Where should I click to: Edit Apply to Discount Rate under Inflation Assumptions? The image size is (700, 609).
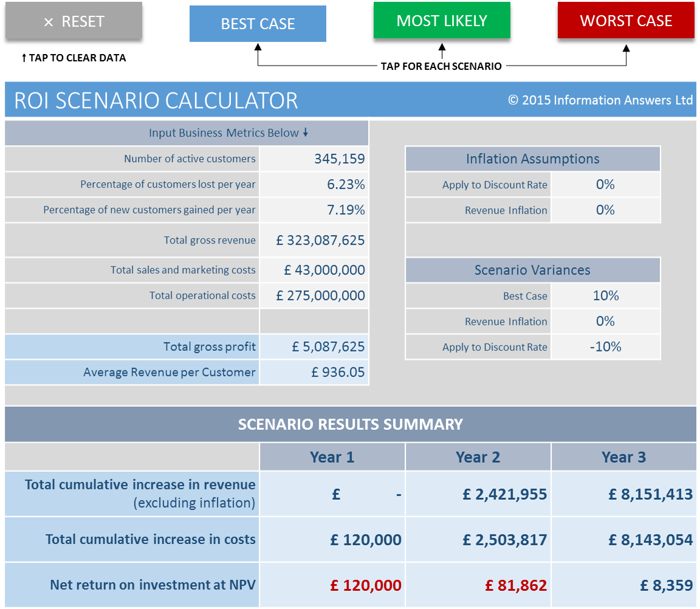605,185
